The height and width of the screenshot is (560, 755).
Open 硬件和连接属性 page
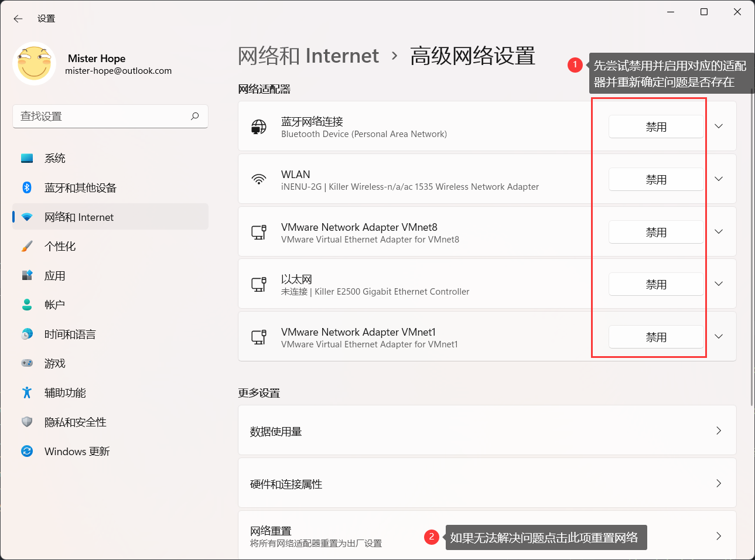click(487, 483)
